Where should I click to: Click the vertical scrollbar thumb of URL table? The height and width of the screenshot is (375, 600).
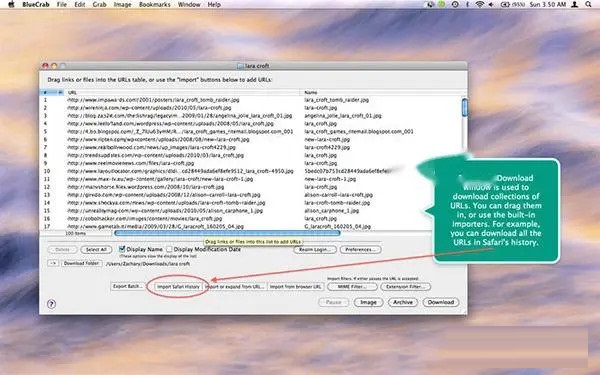[x=465, y=107]
